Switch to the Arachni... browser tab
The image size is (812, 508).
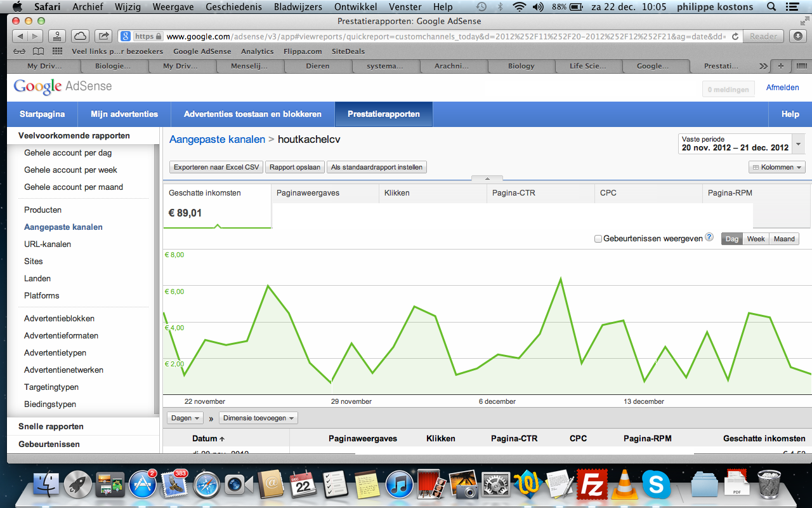(453, 66)
